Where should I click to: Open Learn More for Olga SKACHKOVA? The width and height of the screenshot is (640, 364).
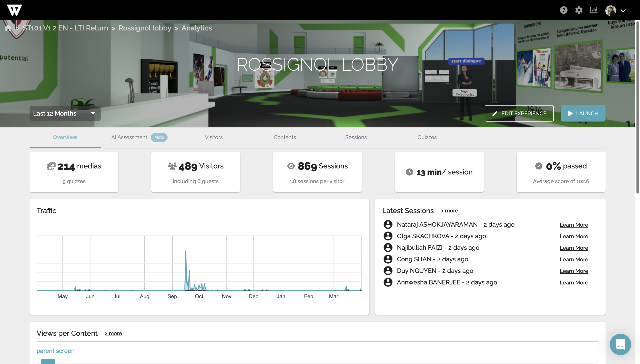pos(574,236)
